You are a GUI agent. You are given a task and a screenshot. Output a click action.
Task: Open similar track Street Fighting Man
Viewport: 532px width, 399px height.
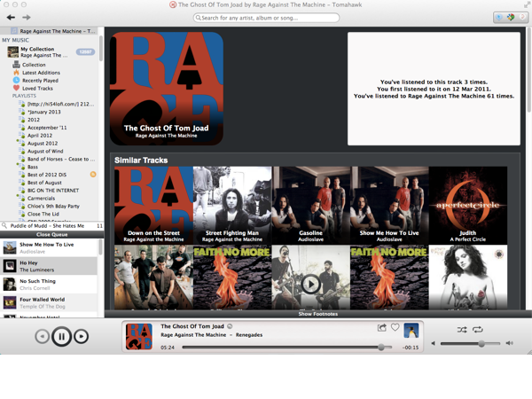click(232, 206)
